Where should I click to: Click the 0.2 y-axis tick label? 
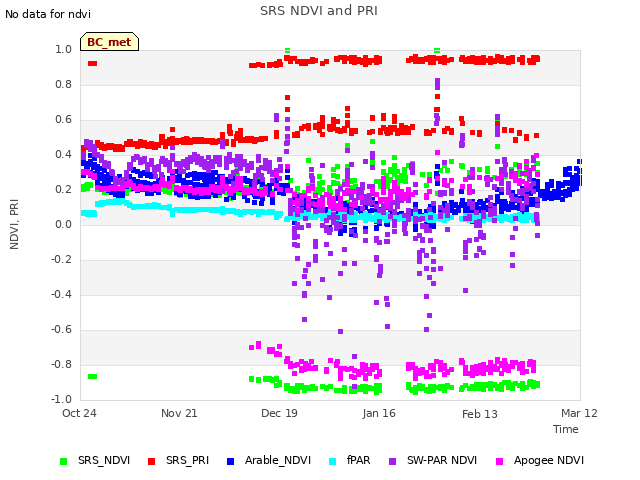(63, 189)
